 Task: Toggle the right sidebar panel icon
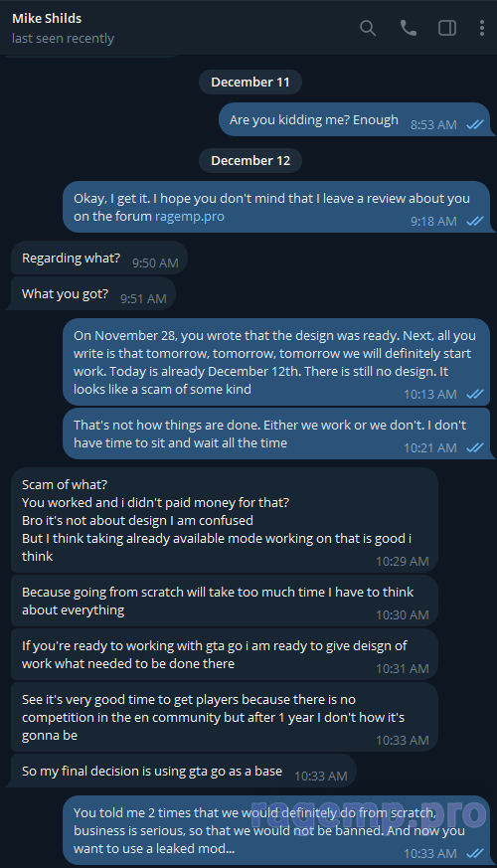[x=447, y=28]
